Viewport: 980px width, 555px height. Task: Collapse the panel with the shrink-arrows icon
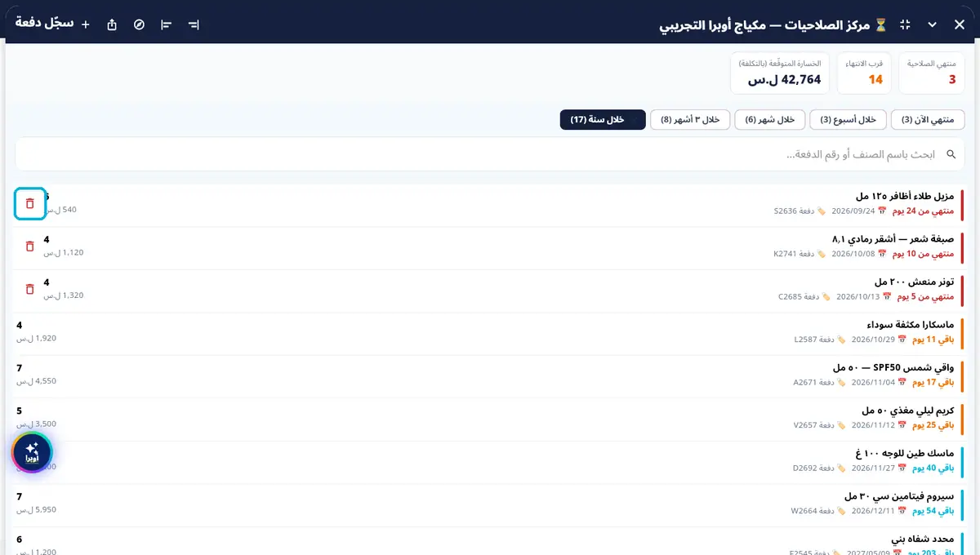tap(905, 24)
